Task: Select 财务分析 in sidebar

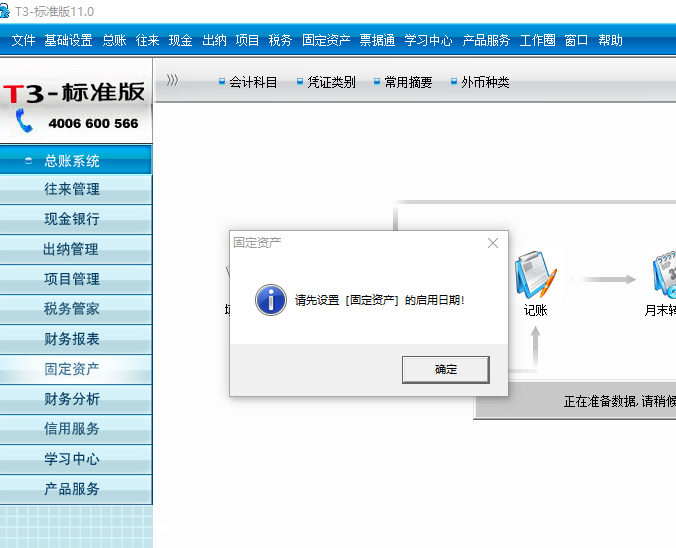Action: (76, 399)
